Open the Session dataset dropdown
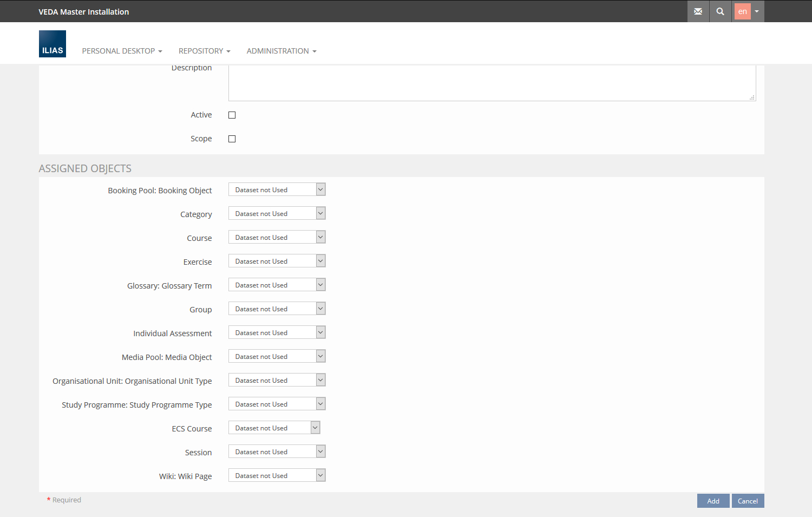 click(277, 451)
